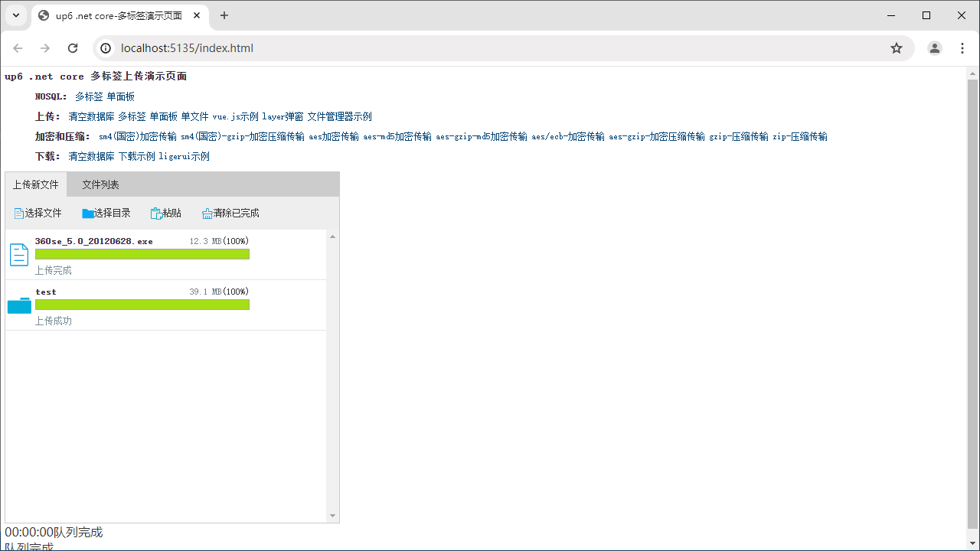Open a new browser tab with plus button
Screen dimensions: 980x551
tap(224, 15)
